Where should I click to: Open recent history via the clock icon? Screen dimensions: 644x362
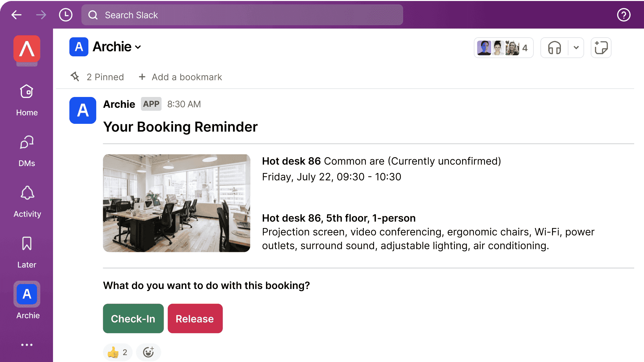pyautogui.click(x=65, y=15)
